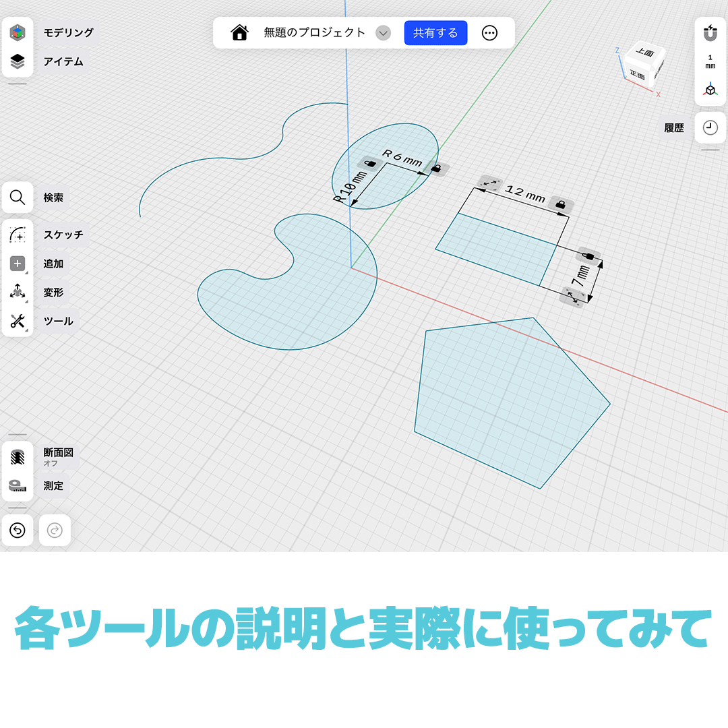Switch to the アイテム panel
The image size is (728, 728).
[x=17, y=61]
